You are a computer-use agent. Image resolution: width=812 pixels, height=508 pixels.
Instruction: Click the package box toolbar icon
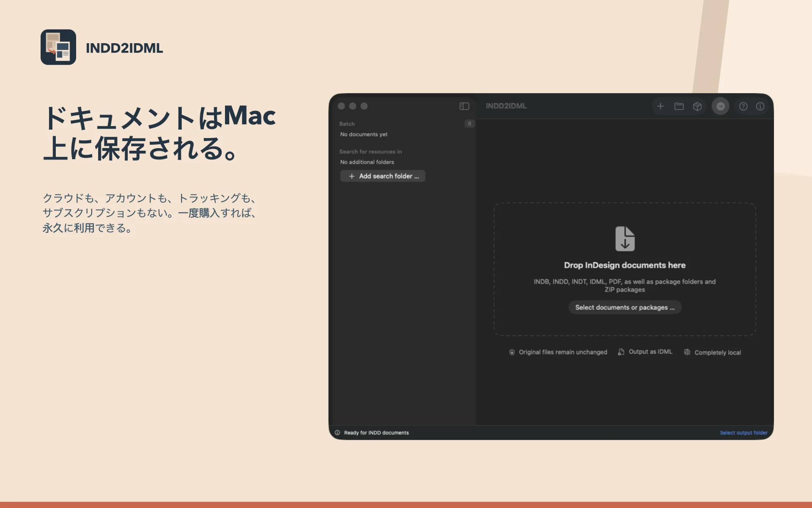(697, 106)
